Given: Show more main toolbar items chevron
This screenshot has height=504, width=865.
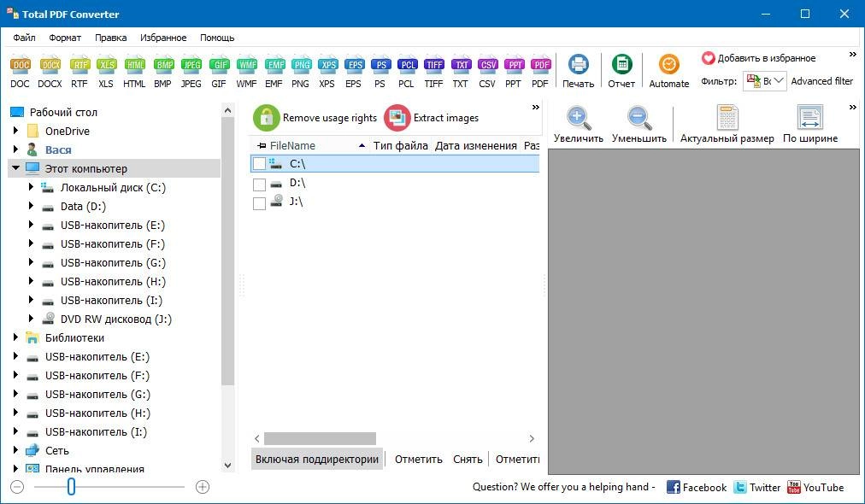Looking at the screenshot, I should point(852,55).
